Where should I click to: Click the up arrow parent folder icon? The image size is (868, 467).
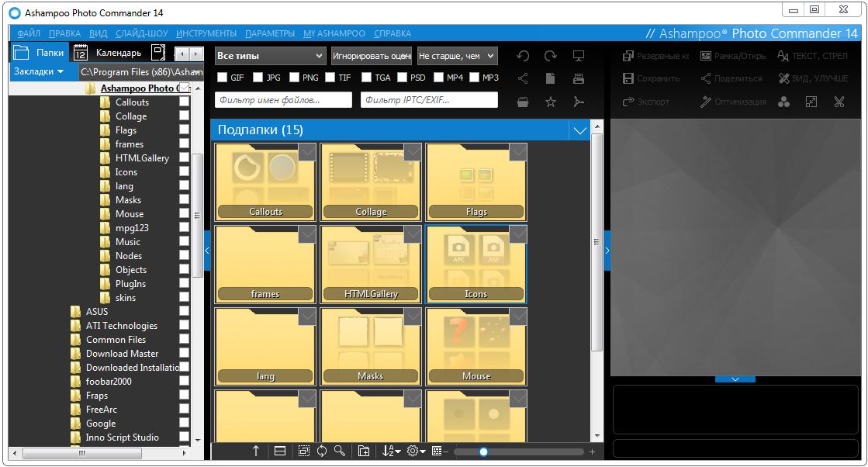click(x=256, y=451)
